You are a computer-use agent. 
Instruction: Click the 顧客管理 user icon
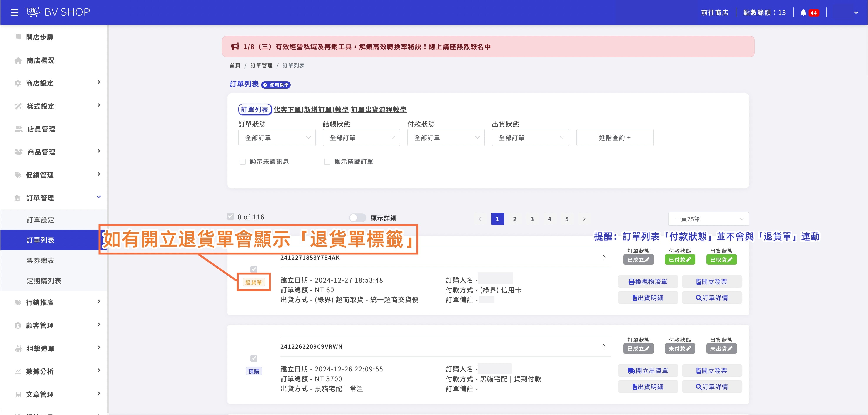(18, 325)
